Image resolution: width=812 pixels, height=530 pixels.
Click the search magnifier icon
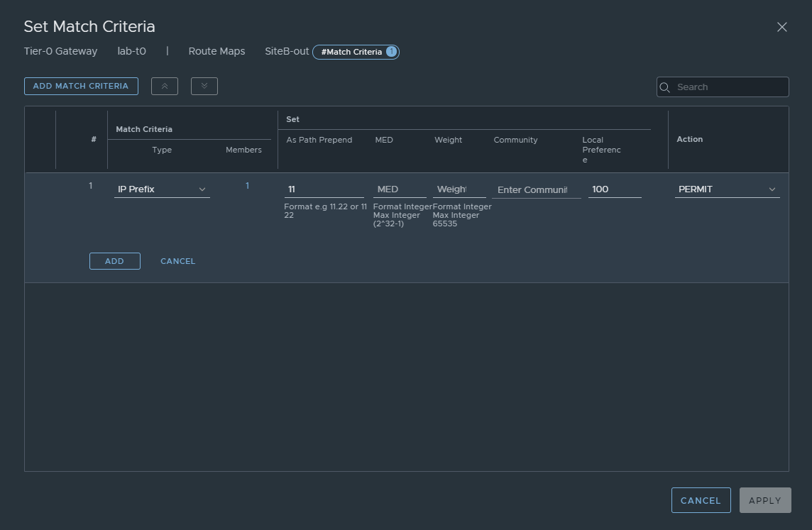pos(665,87)
